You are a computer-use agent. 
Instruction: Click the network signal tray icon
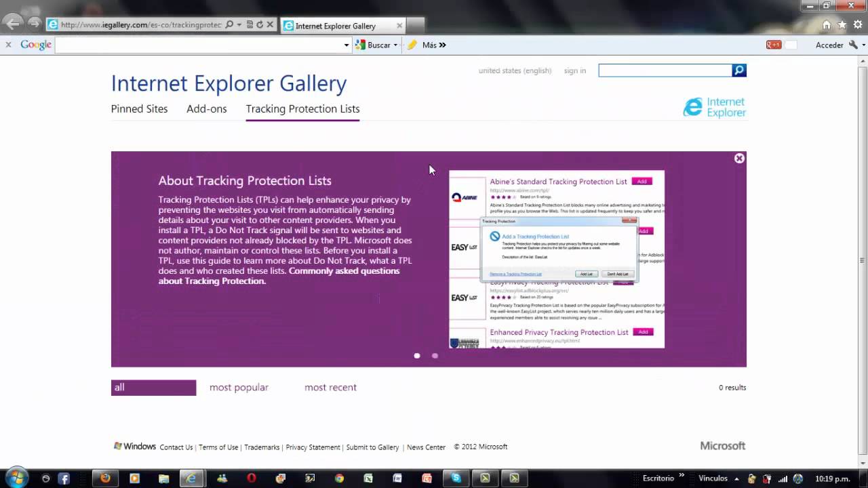pos(783,479)
